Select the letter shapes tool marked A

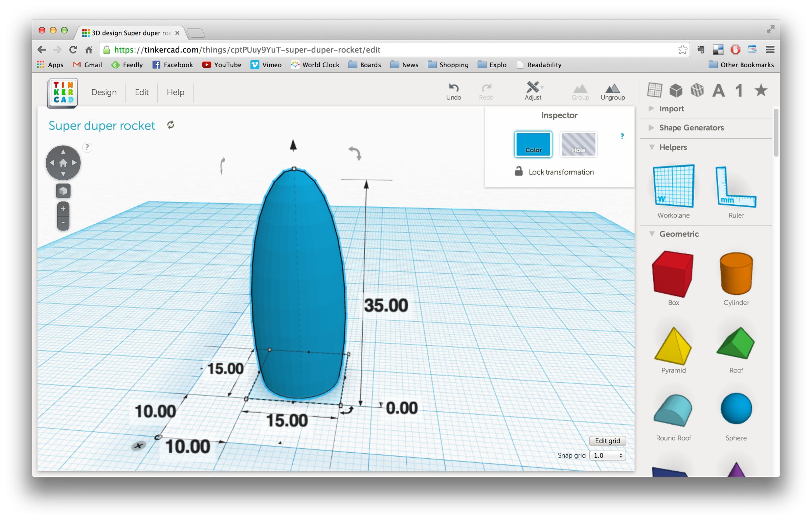coord(718,90)
